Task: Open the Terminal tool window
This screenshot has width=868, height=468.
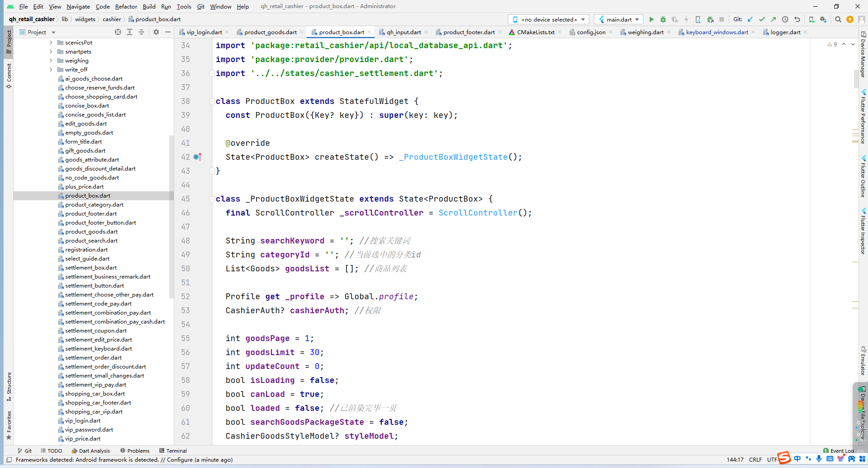Action: click(x=173, y=450)
